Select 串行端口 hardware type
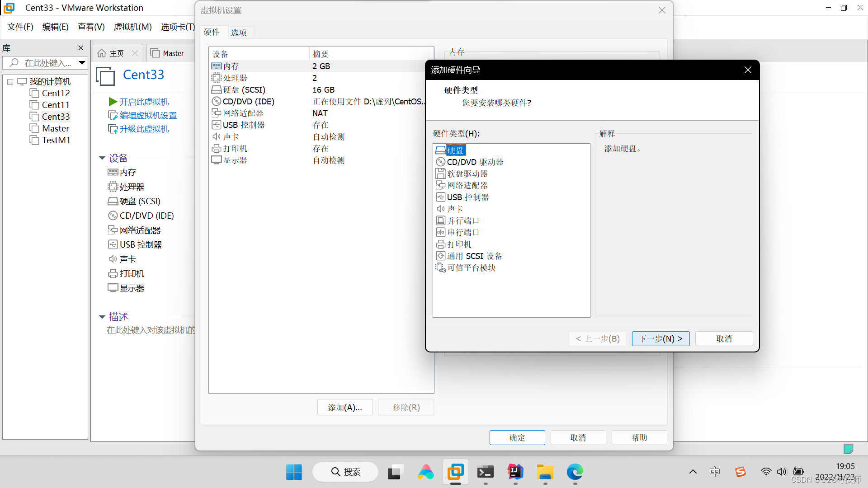Image resolution: width=868 pixels, height=488 pixels. point(457,232)
